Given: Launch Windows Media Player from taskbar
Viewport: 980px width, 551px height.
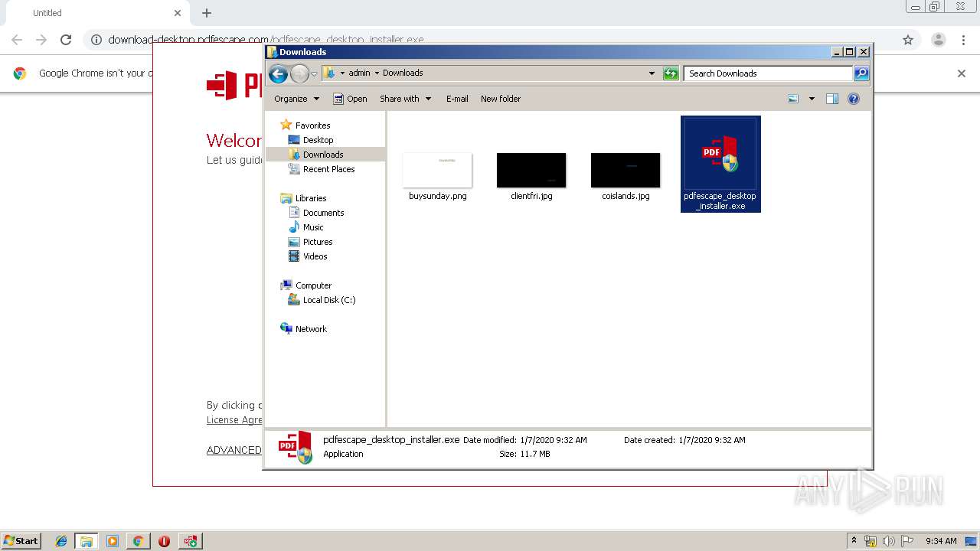Looking at the screenshot, I should 113,541.
